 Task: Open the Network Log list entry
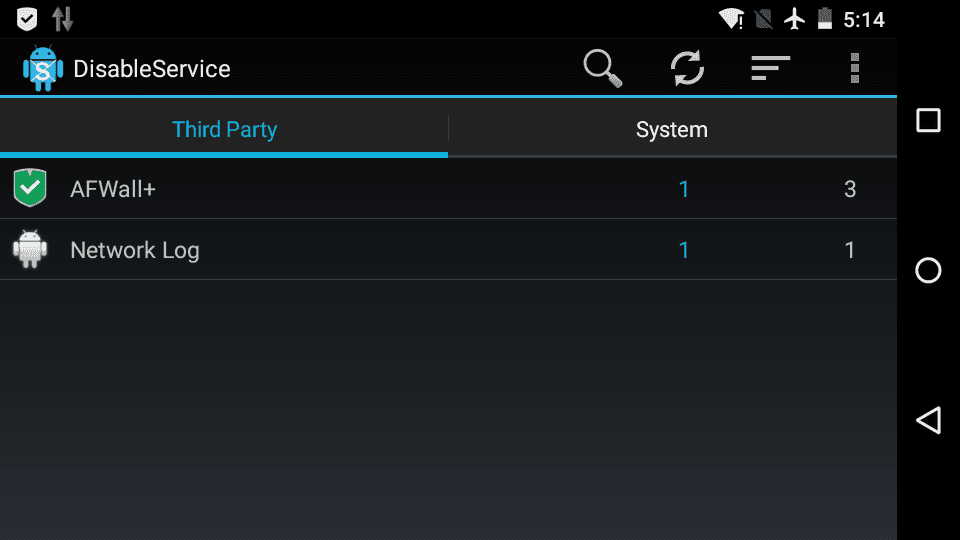[448, 250]
